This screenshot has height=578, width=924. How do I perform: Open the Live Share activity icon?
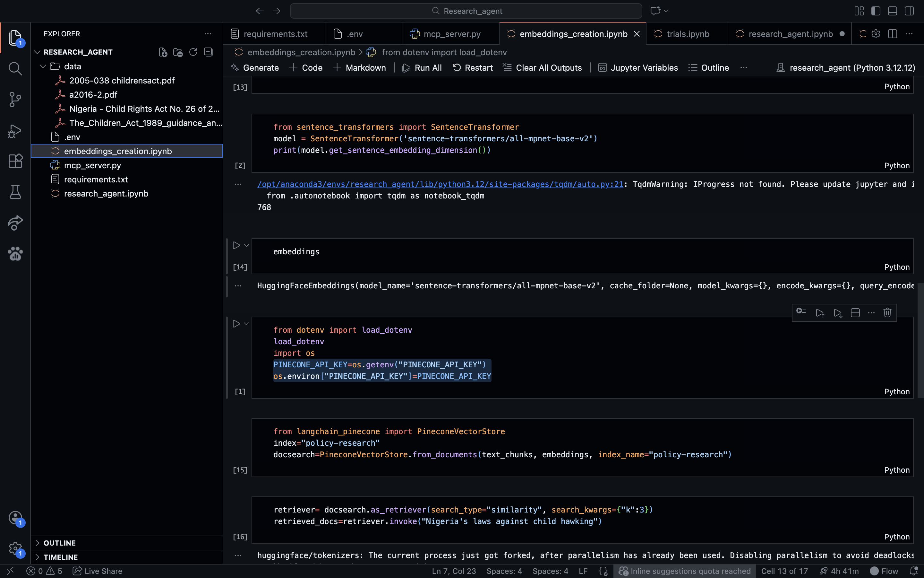point(15,223)
